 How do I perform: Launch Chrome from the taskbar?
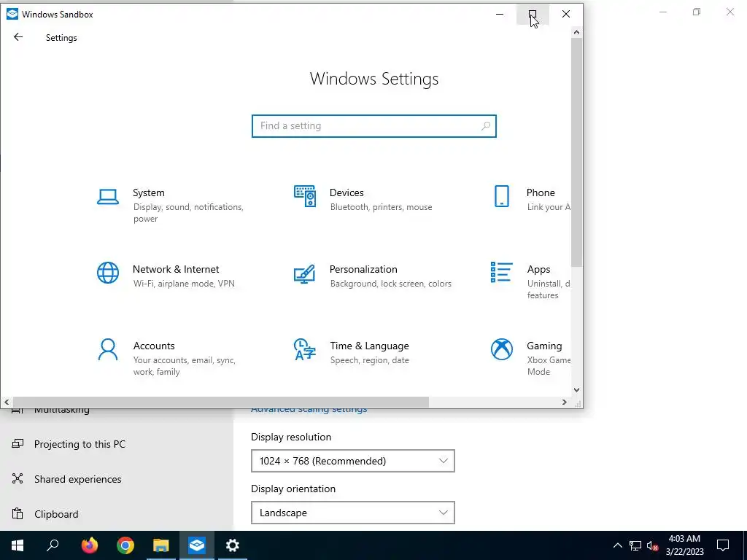tap(125, 545)
